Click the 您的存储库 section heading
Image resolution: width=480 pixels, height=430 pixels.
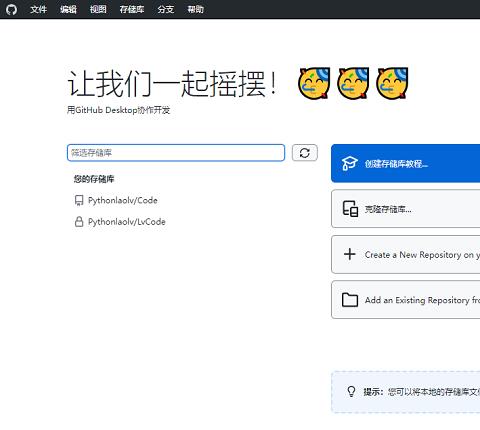pos(94,179)
